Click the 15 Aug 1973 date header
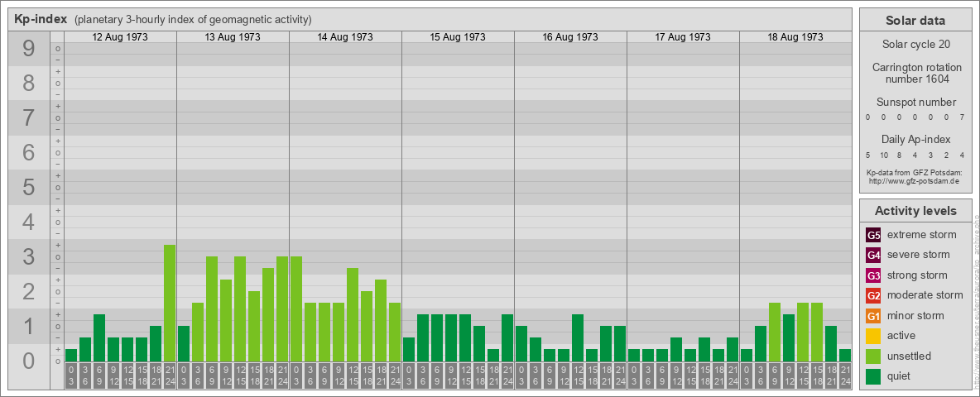Viewport: 980px width, 397px height. point(458,37)
